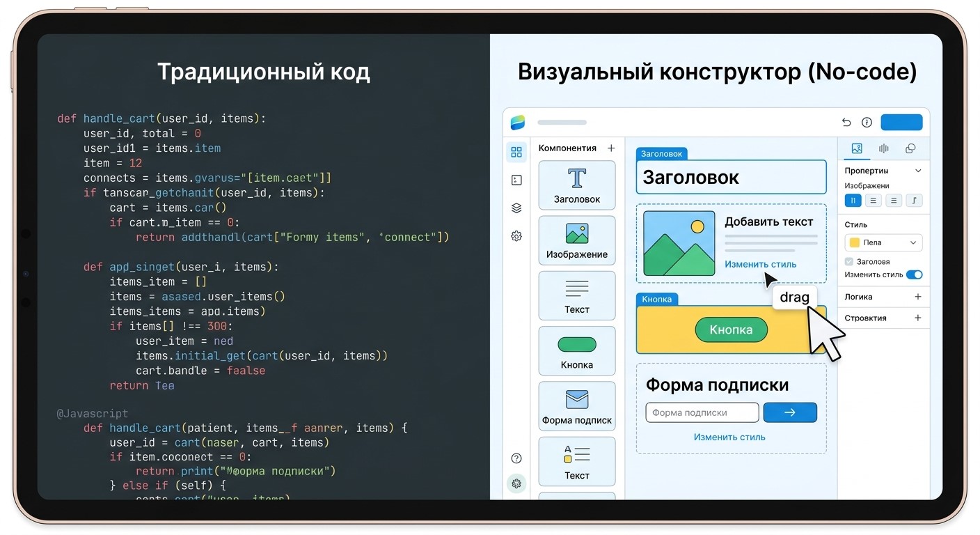Viewport: 980px width, 535px height.
Task: Select the large Заголовок heading block
Action: coord(731,177)
